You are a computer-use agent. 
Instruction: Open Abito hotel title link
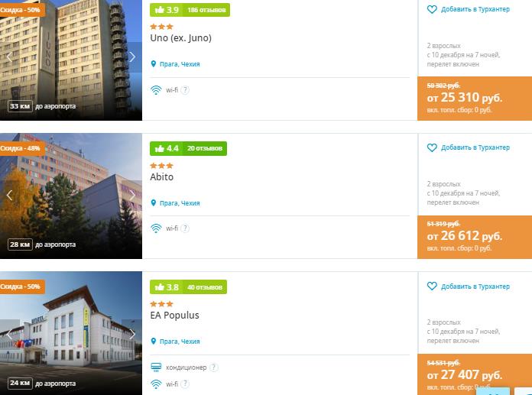click(x=162, y=176)
